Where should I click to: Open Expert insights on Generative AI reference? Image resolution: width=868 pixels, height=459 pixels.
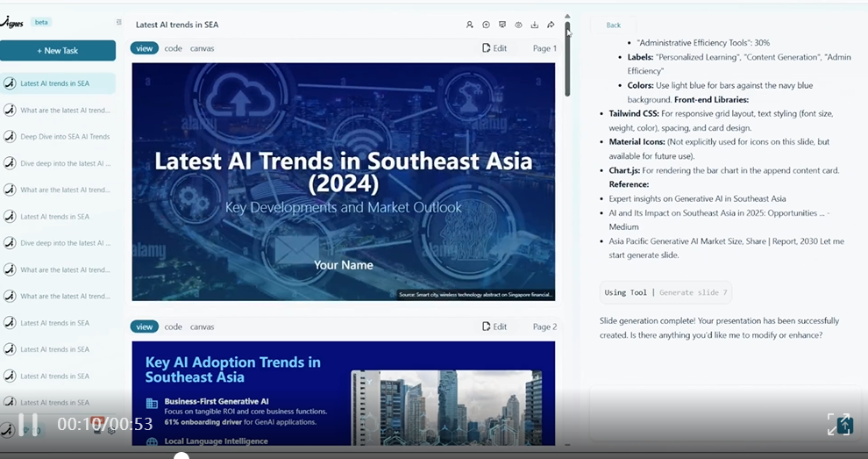[697, 198]
